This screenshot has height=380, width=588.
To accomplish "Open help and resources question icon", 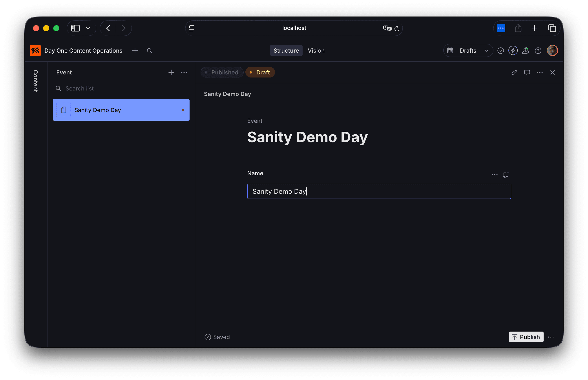I will click(x=538, y=51).
